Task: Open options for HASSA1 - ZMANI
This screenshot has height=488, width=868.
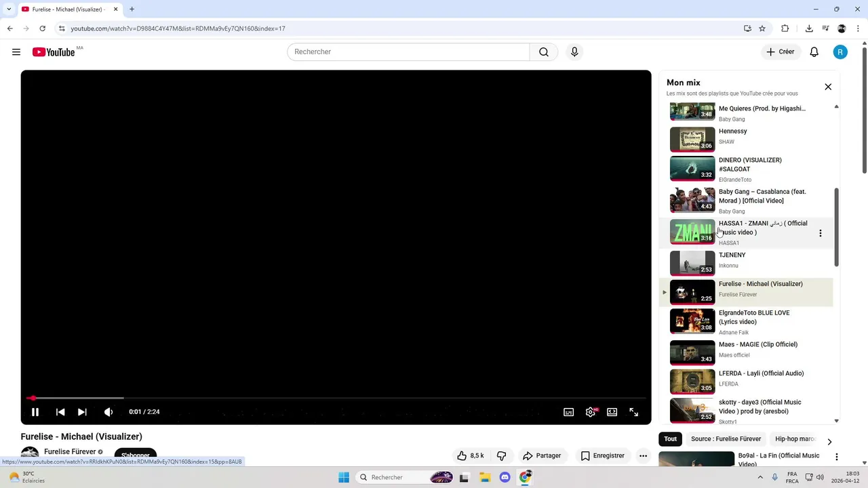Action: click(821, 233)
